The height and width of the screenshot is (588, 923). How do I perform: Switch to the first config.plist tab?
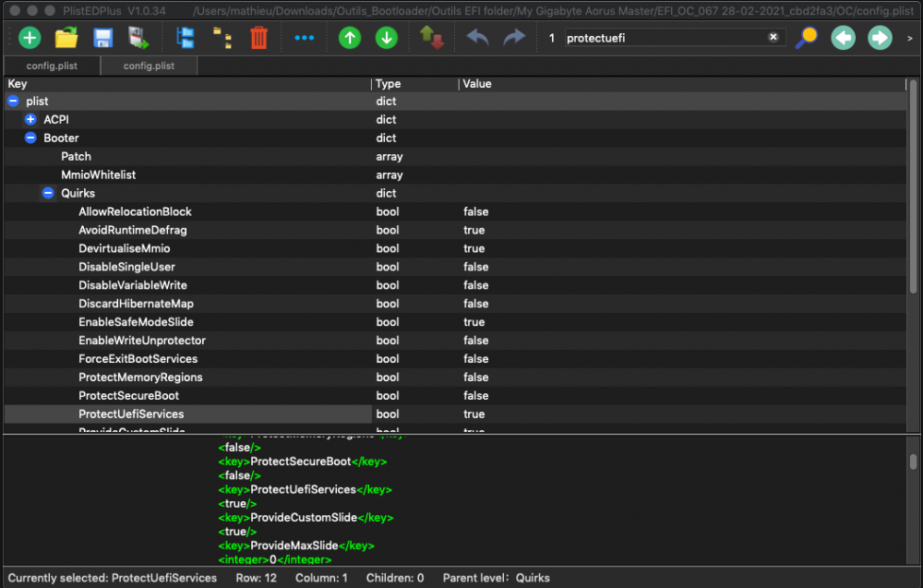click(x=52, y=66)
